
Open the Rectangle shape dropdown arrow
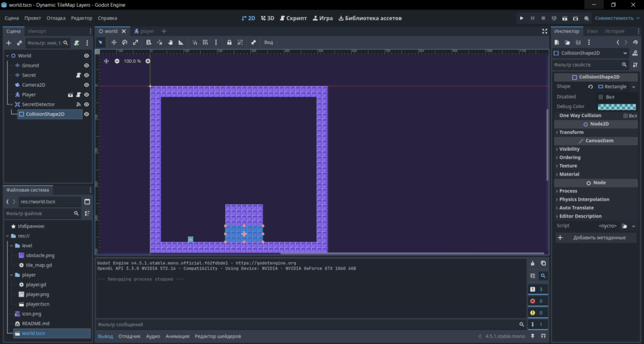coord(633,87)
